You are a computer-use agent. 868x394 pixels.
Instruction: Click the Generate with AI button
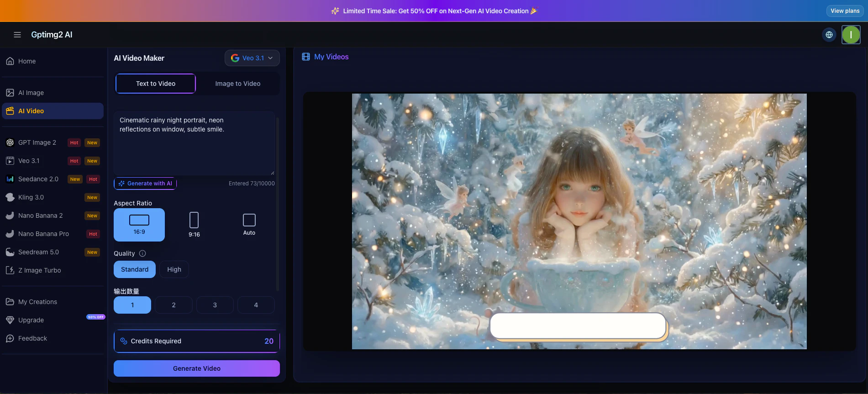tap(145, 184)
